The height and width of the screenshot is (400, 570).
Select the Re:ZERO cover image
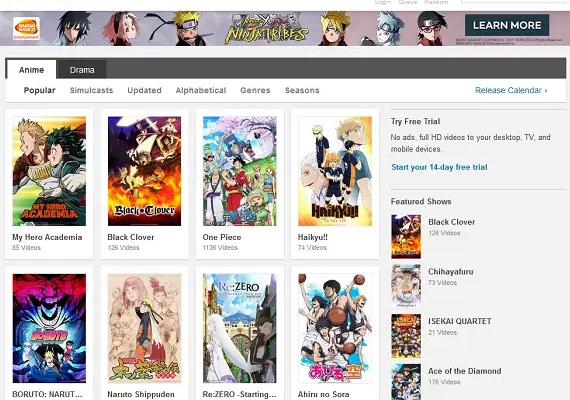[x=240, y=328]
